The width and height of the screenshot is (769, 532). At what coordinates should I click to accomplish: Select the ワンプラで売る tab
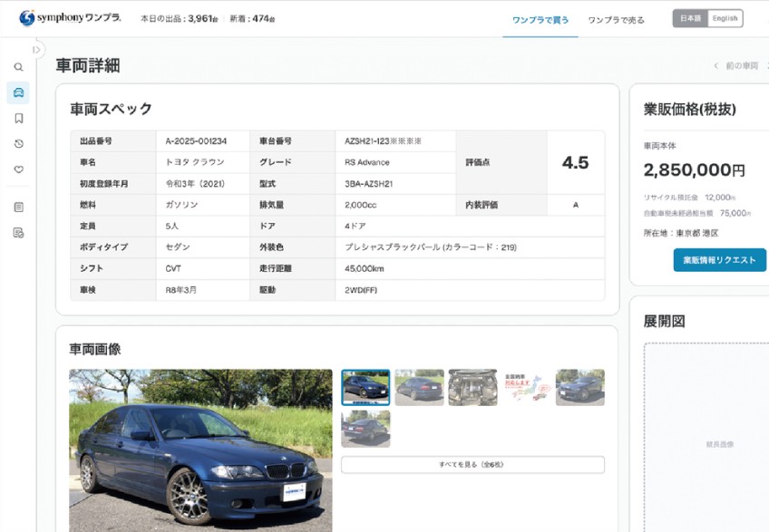click(616, 19)
